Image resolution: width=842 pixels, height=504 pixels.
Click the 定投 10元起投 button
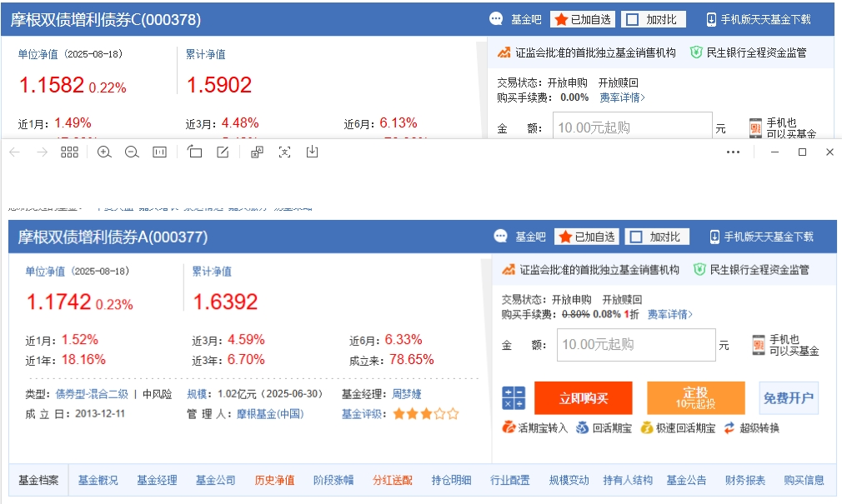[x=695, y=398]
